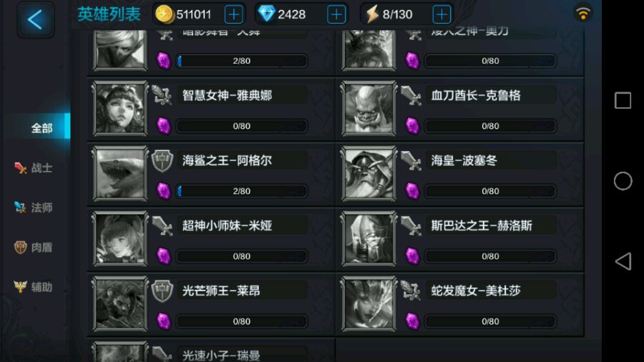The image size is (644, 362).
Task: Tap the gold coin currency icon
Action: [164, 14]
